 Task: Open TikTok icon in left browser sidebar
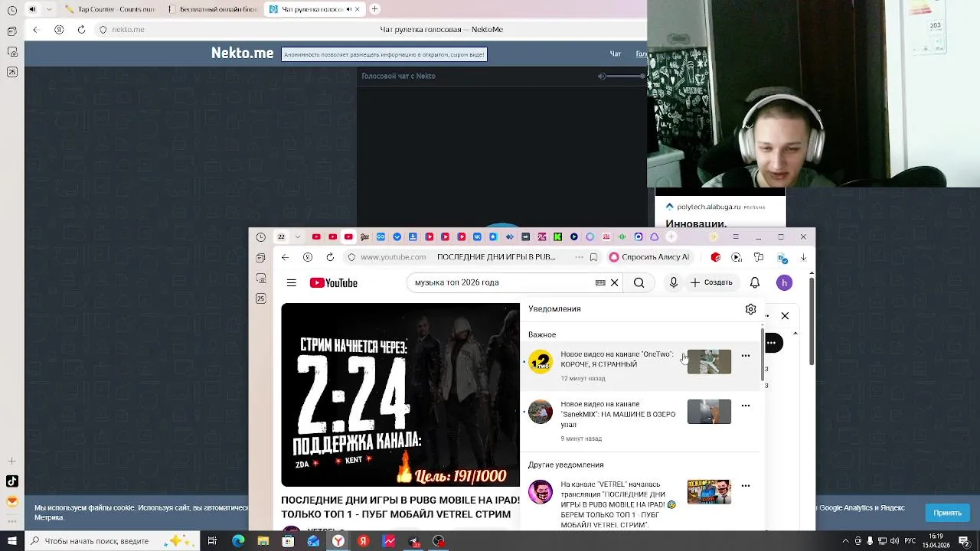[x=11, y=481]
